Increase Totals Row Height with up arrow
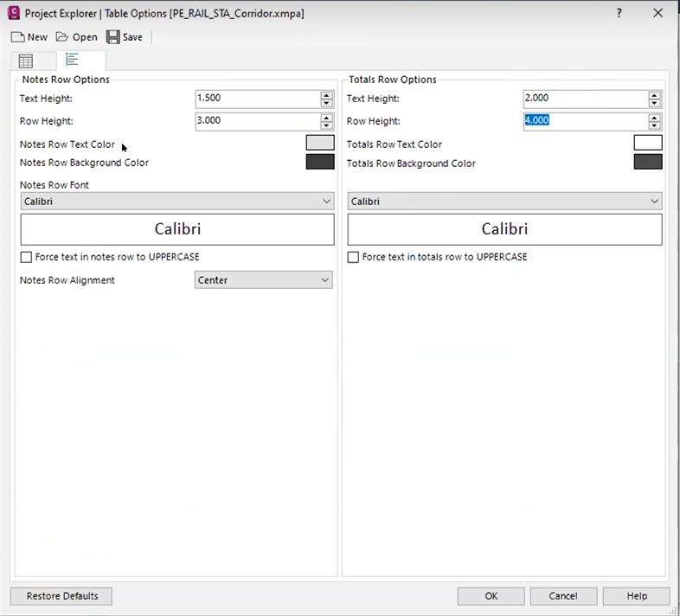Viewport: 680px width, 616px height. point(654,118)
